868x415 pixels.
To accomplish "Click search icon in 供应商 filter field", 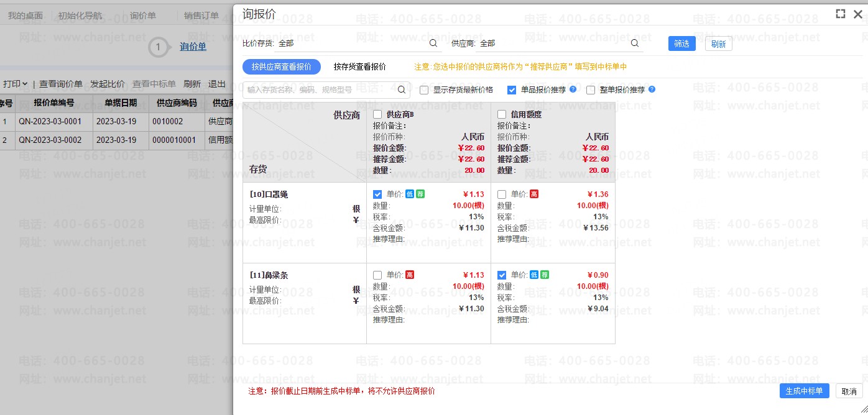I will (x=635, y=43).
